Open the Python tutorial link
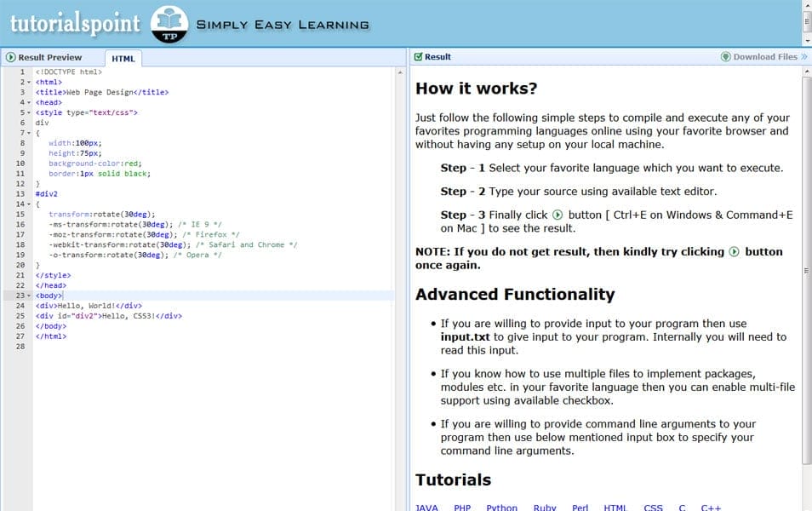This screenshot has height=511, width=812. click(x=502, y=508)
